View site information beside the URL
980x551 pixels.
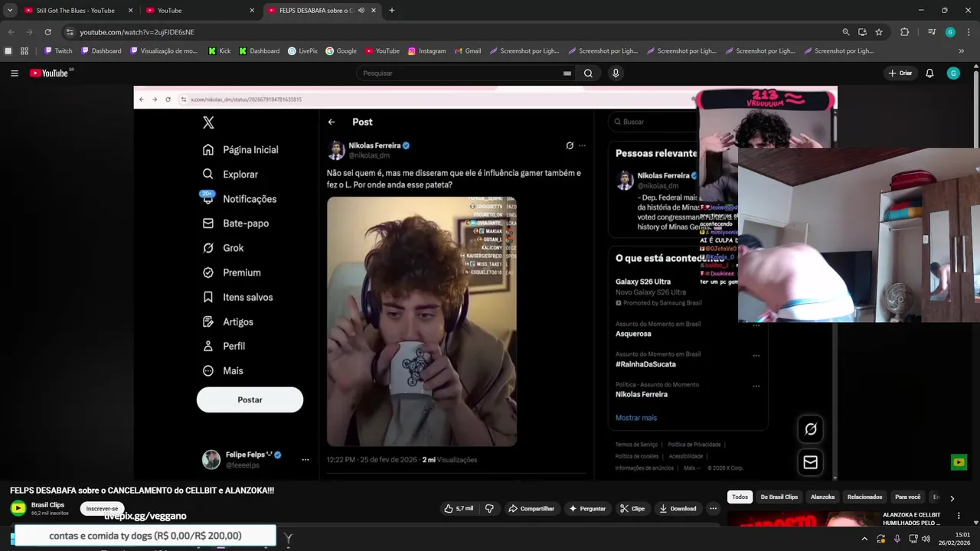click(x=70, y=32)
